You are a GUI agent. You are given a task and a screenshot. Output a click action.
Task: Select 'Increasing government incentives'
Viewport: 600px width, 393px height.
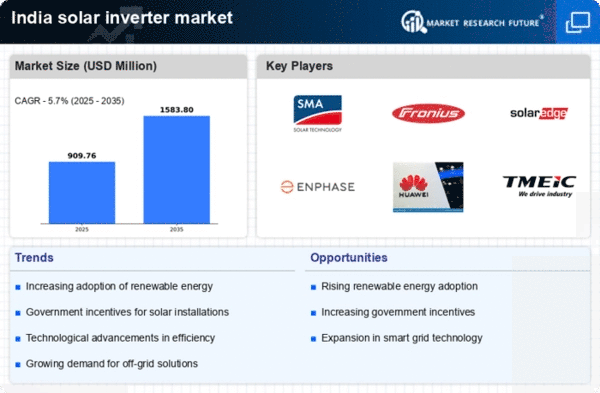click(398, 312)
